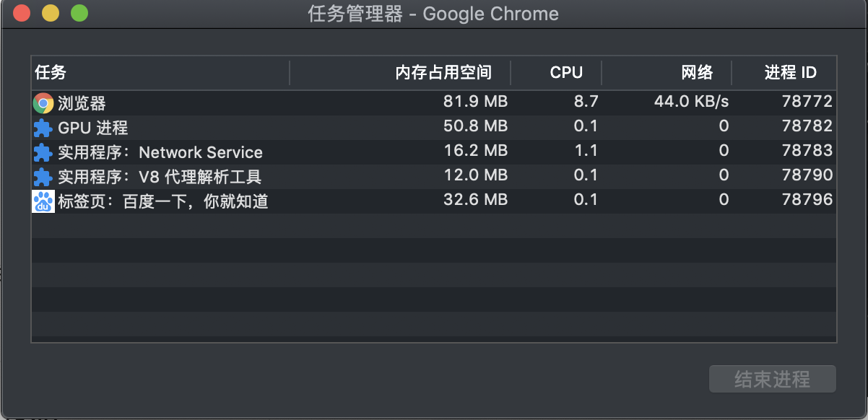The height and width of the screenshot is (420, 868).
Task: Minimize the window with the yellow button
Action: pyautogui.click(x=51, y=13)
